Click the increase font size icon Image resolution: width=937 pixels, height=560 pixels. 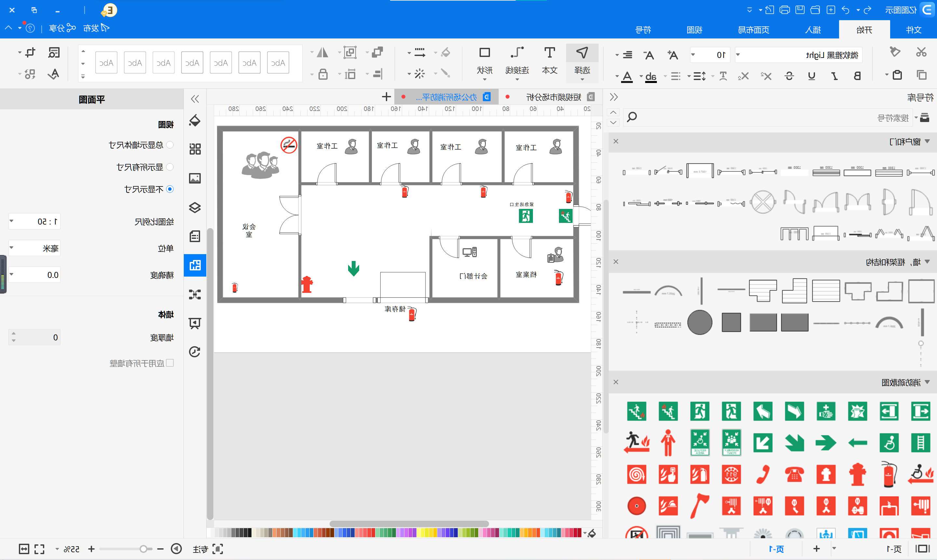672,55
